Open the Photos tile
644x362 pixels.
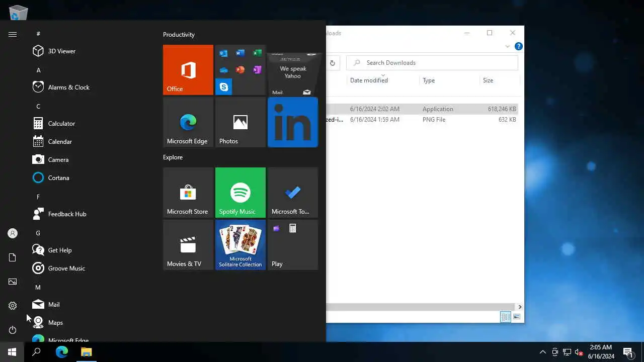pos(240,122)
